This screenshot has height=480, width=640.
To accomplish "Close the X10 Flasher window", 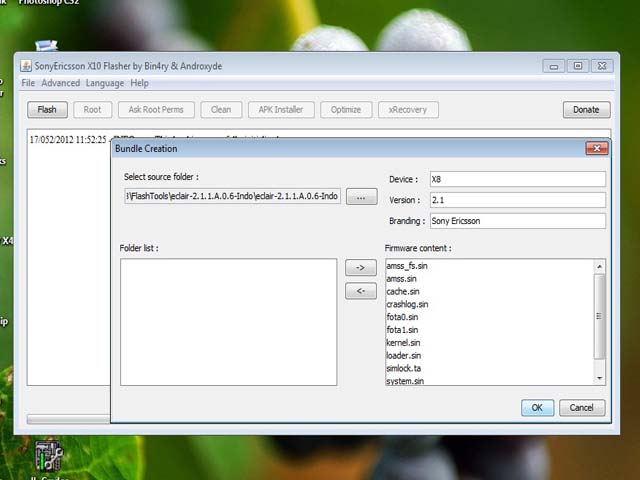I will pos(602,66).
